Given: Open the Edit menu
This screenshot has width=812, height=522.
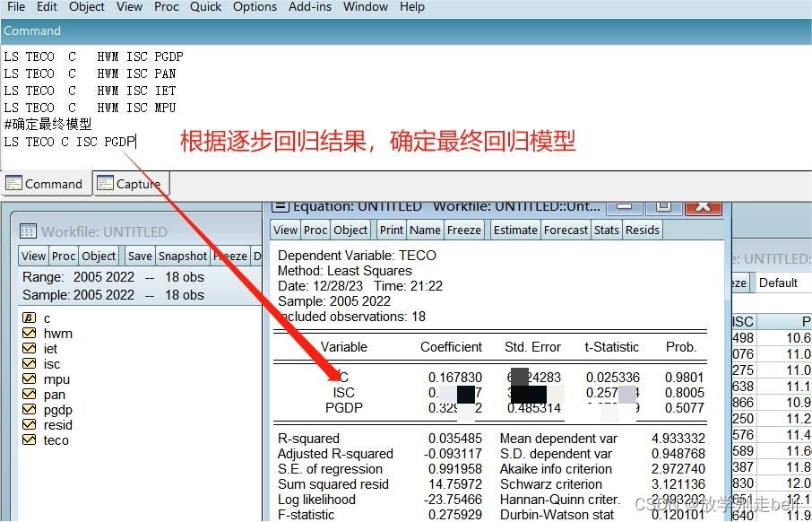Looking at the screenshot, I should click(48, 7).
